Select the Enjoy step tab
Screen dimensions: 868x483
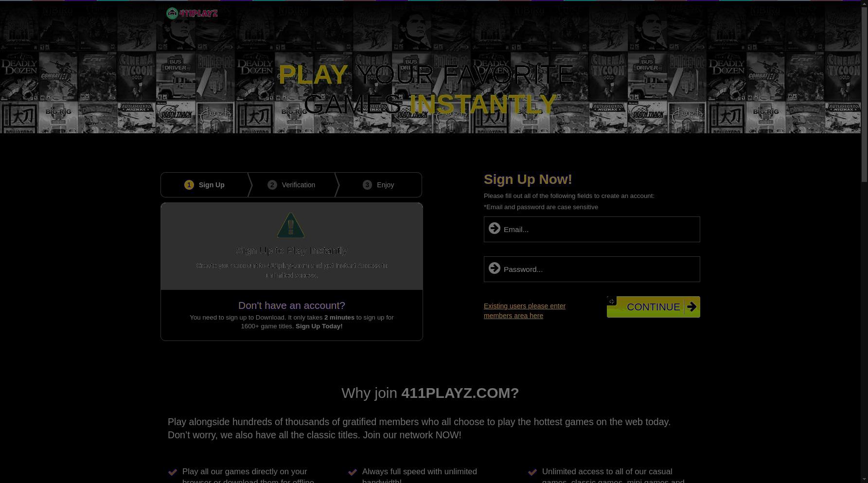coord(379,185)
